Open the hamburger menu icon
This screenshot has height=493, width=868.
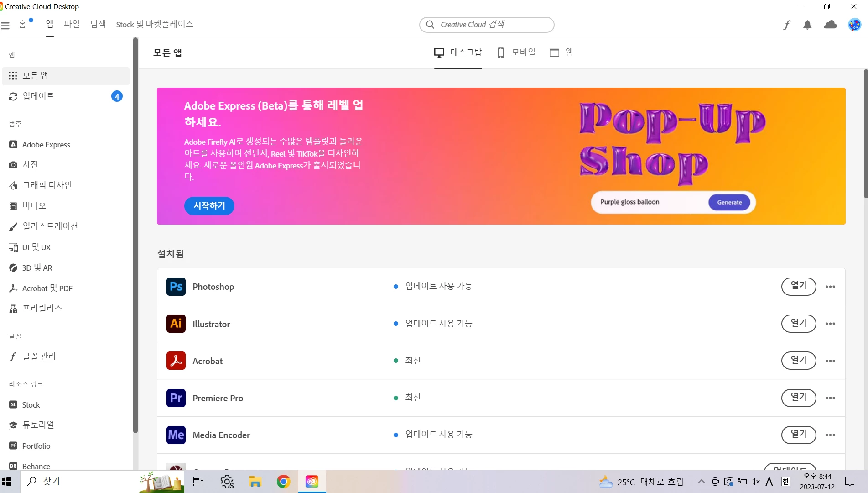(5, 26)
